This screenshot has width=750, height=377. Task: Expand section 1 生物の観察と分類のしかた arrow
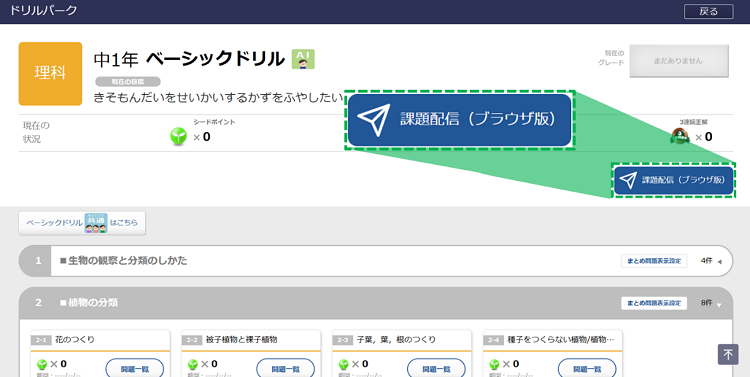pos(719,261)
